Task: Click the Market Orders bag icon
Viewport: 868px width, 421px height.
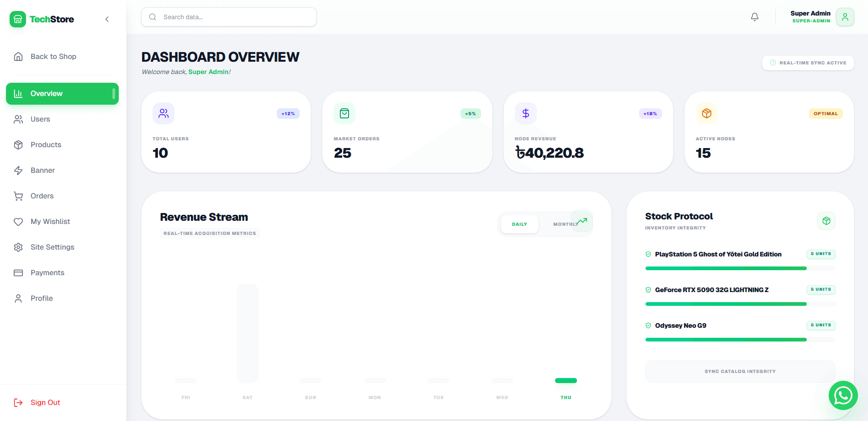Action: (x=344, y=113)
